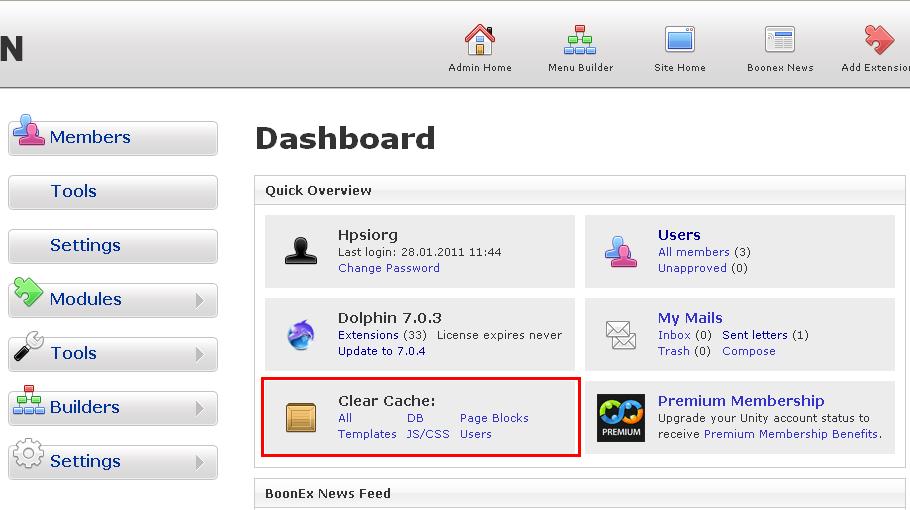Image resolution: width=910 pixels, height=510 pixels.
Task: Click the Menu Builder icon
Action: pyautogui.click(x=580, y=39)
